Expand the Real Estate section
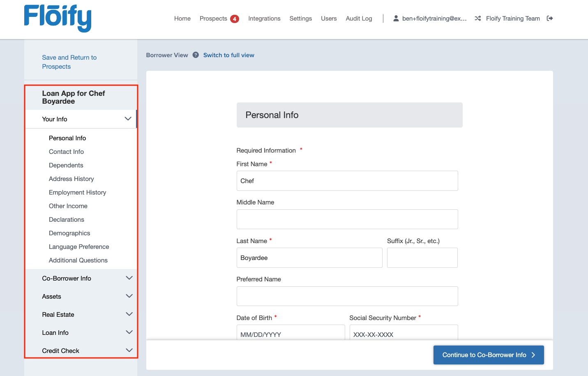Screen dimensions: 588x376 129,314
